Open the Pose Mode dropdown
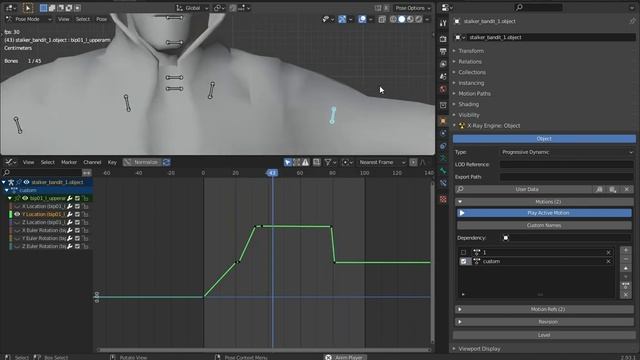This screenshot has height=360, width=640. point(29,19)
